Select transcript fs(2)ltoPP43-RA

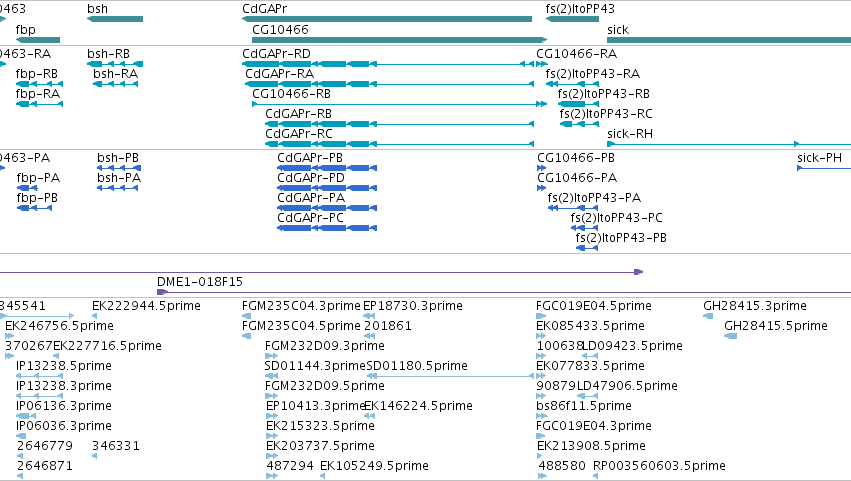click(573, 84)
